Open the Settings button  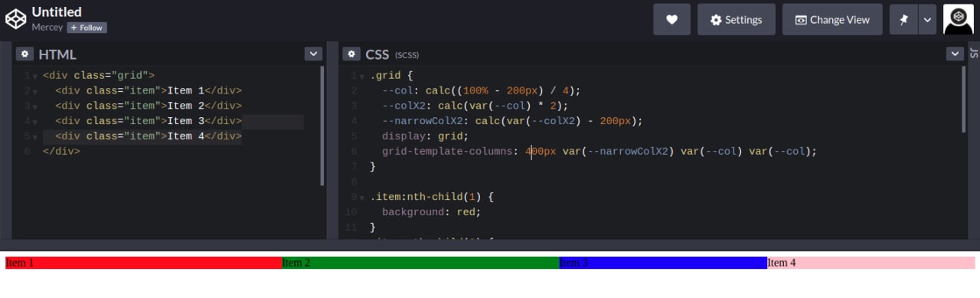[x=737, y=19]
